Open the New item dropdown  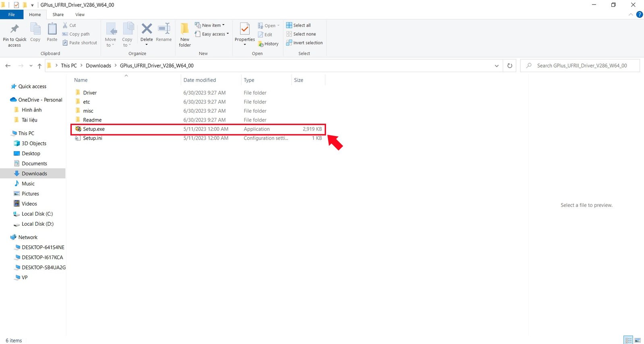click(x=210, y=25)
